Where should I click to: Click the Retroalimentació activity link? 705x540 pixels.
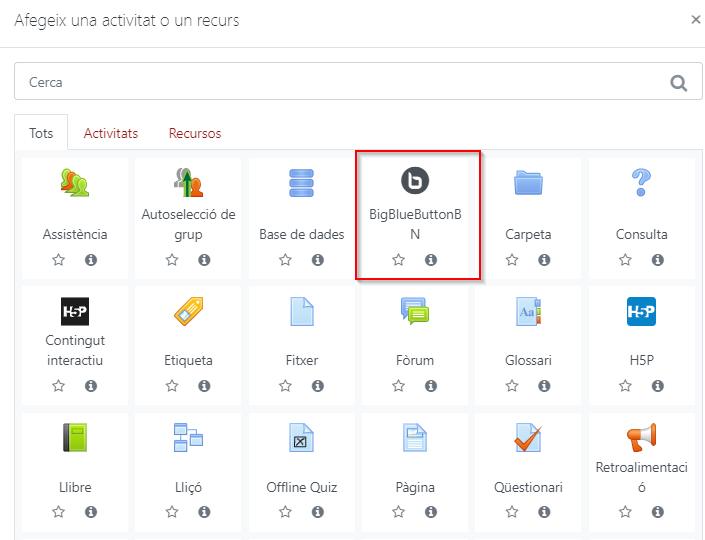(x=641, y=477)
